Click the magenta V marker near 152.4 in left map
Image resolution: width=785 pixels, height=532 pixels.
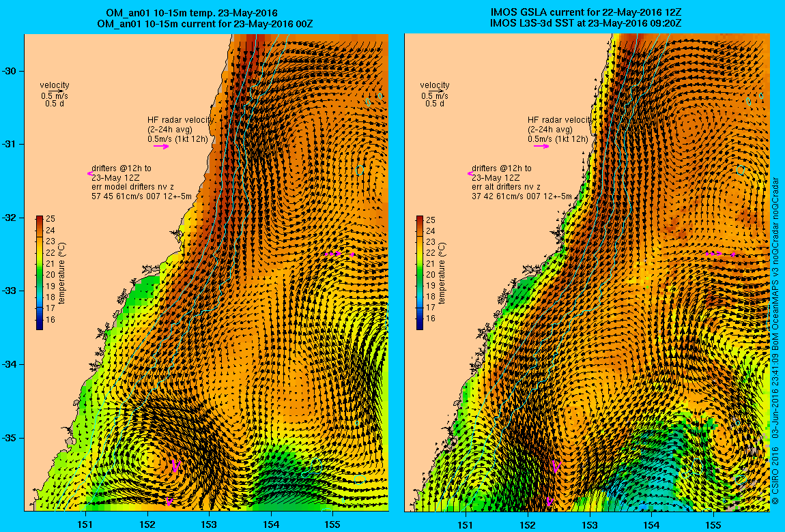pyautogui.click(x=175, y=466)
